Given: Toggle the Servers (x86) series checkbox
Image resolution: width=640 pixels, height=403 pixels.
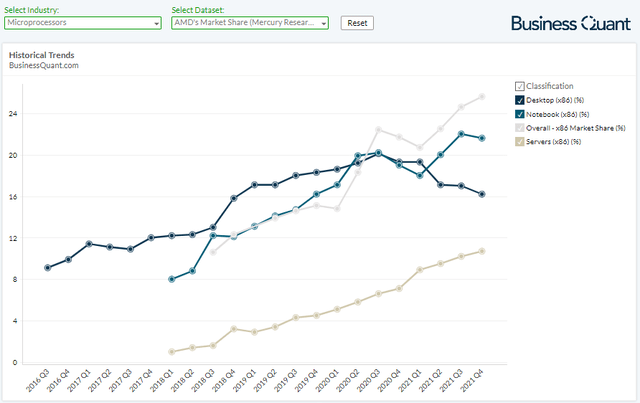Looking at the screenshot, I should (x=519, y=142).
